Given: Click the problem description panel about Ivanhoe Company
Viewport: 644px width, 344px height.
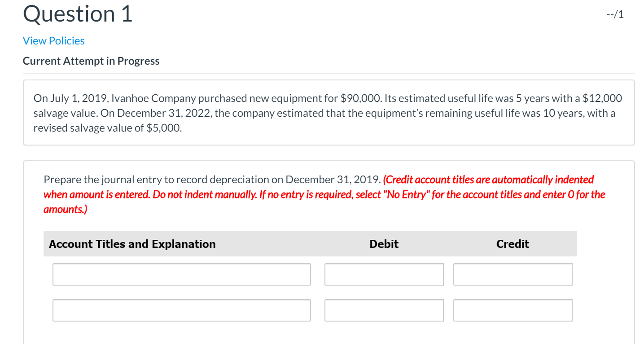Looking at the screenshot, I should (x=322, y=112).
